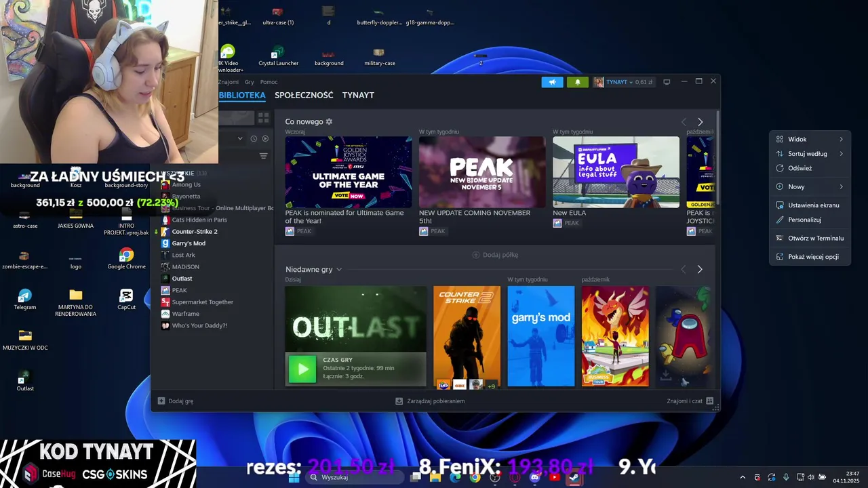868x488 pixels.
Task: Expand the library games/software type dropdown
Action: pos(239,138)
